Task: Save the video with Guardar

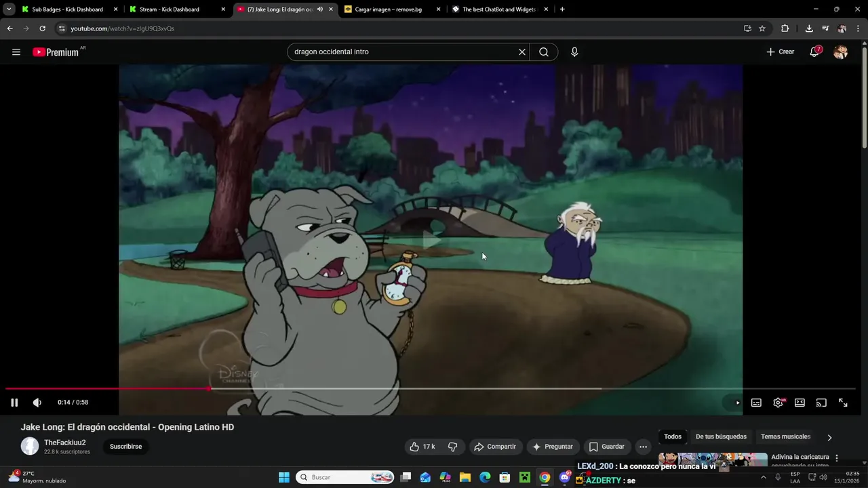Action: click(x=606, y=447)
